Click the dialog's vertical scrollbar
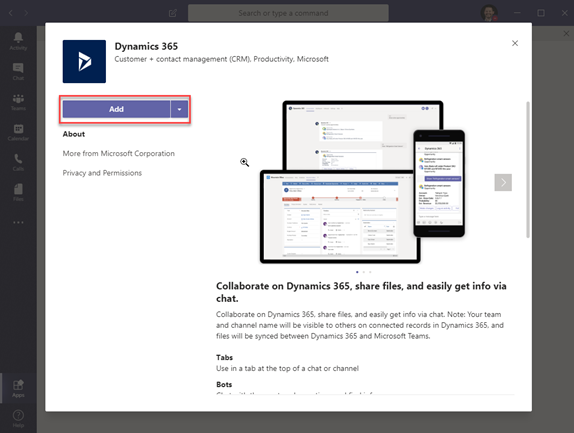This screenshot has width=574, height=433. 528,170
